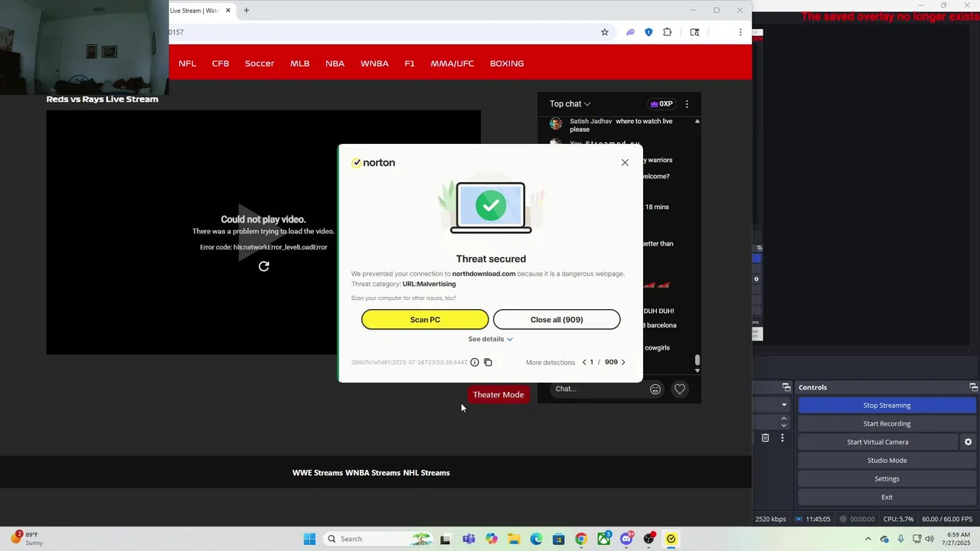Click the chat scroll-down arrow
This screenshot has width=980, height=551.
(697, 370)
